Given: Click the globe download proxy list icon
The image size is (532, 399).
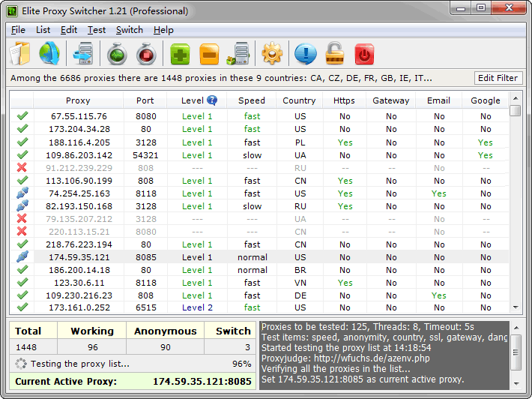Looking at the screenshot, I should (49, 53).
